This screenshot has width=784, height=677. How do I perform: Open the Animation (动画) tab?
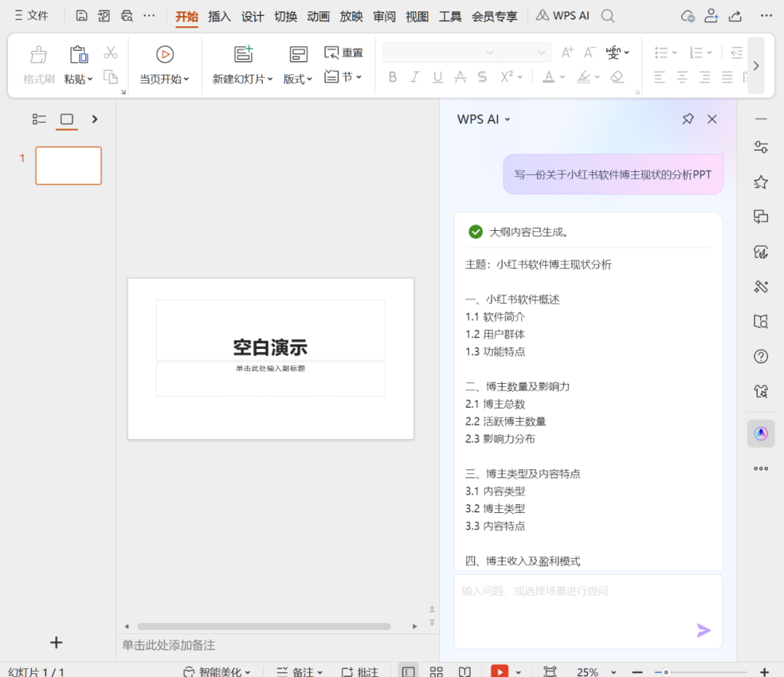[x=319, y=17]
